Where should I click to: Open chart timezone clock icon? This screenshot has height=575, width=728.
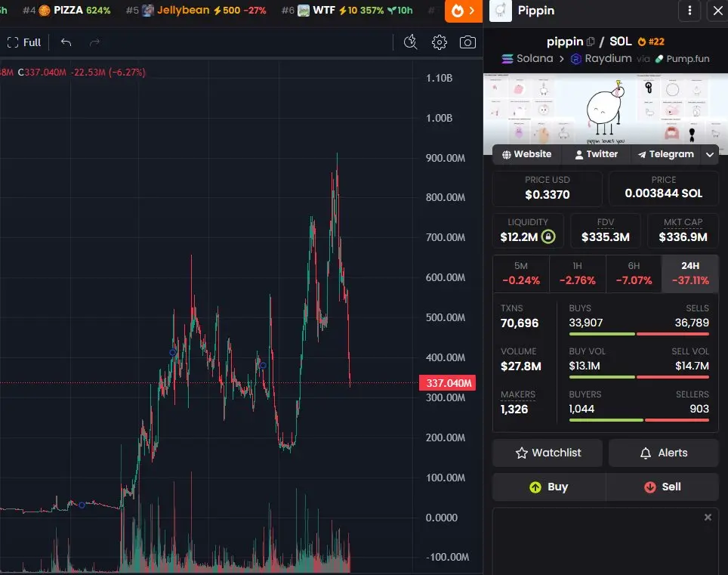coord(410,42)
